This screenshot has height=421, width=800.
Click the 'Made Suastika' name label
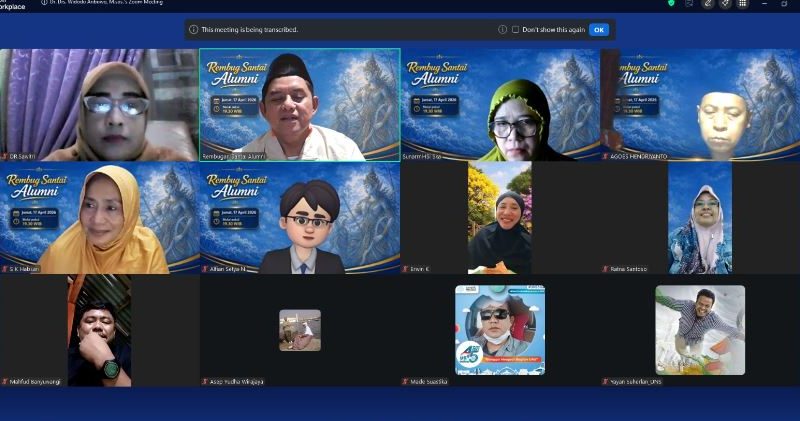429,382
